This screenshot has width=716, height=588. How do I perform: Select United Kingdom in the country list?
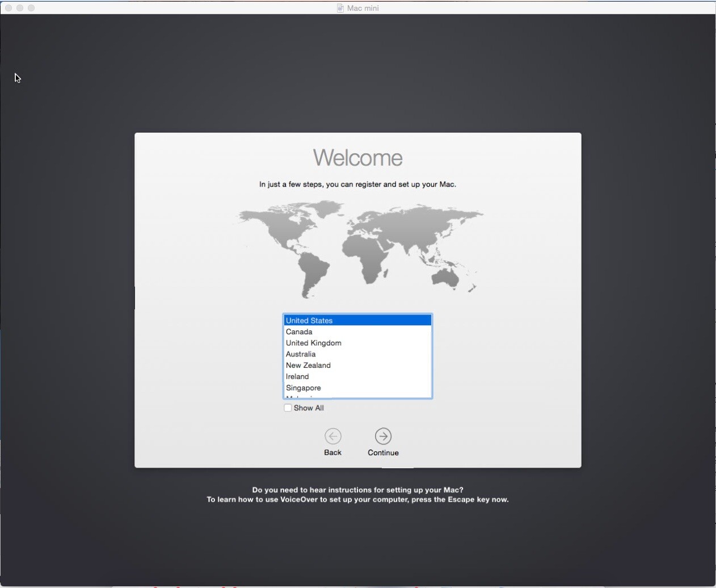point(357,343)
